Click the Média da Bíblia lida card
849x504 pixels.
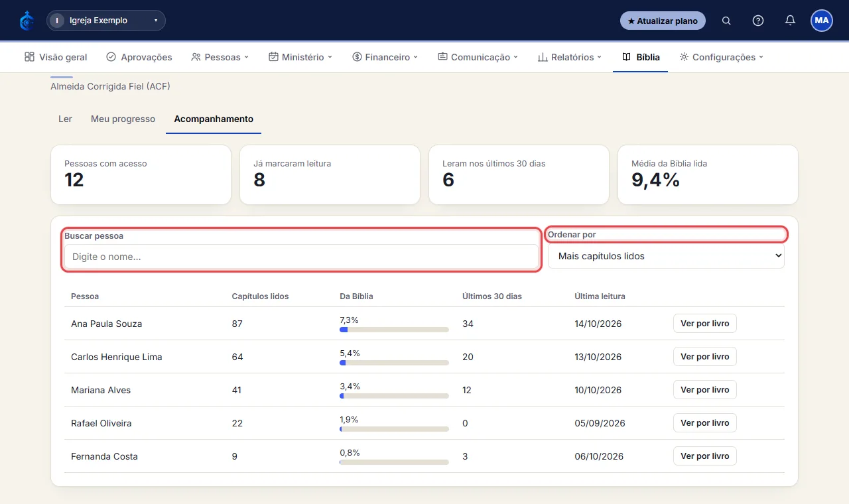[708, 175]
